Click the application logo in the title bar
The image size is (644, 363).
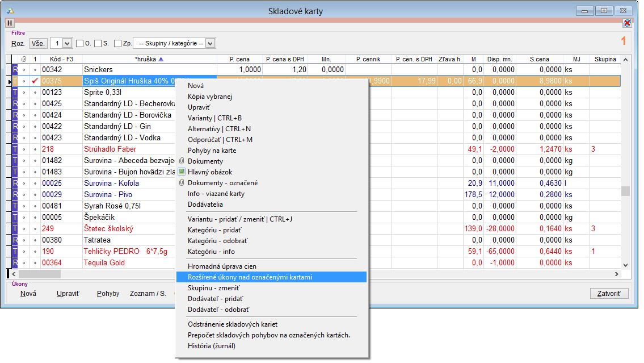click(10, 11)
